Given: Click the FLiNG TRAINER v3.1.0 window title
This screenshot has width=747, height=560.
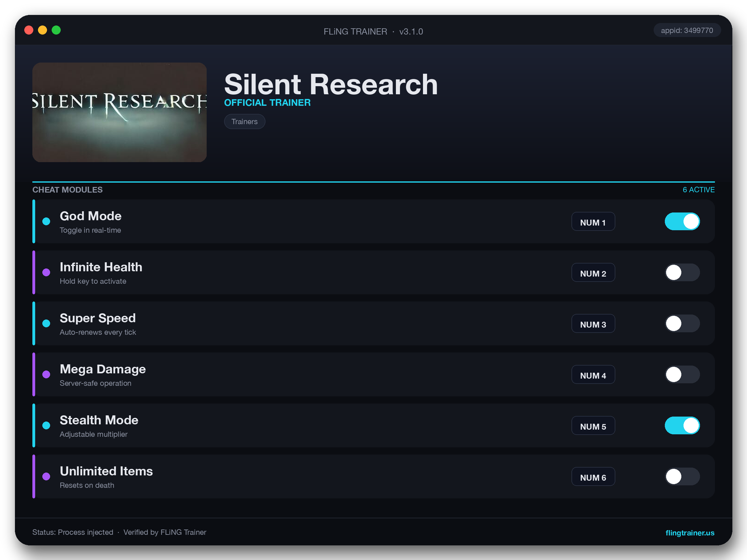Looking at the screenshot, I should 373,31.
